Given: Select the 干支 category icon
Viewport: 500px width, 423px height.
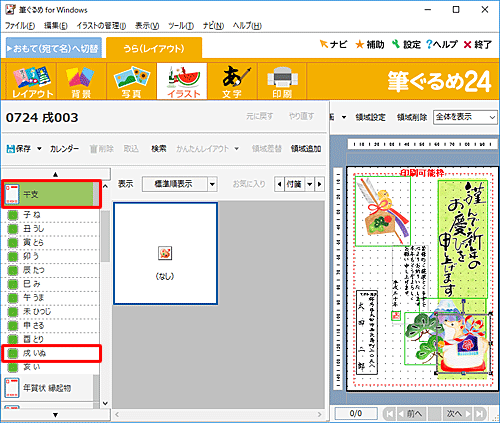Looking at the screenshot, I should (x=12, y=194).
